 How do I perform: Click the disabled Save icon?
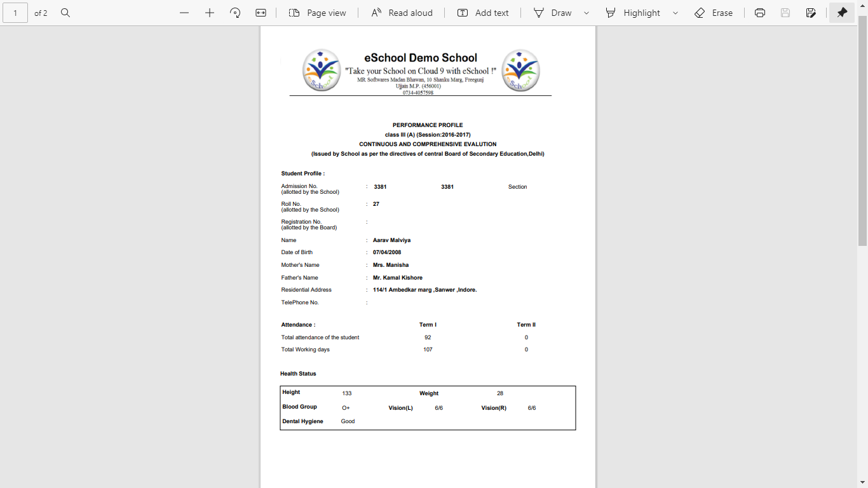785,13
